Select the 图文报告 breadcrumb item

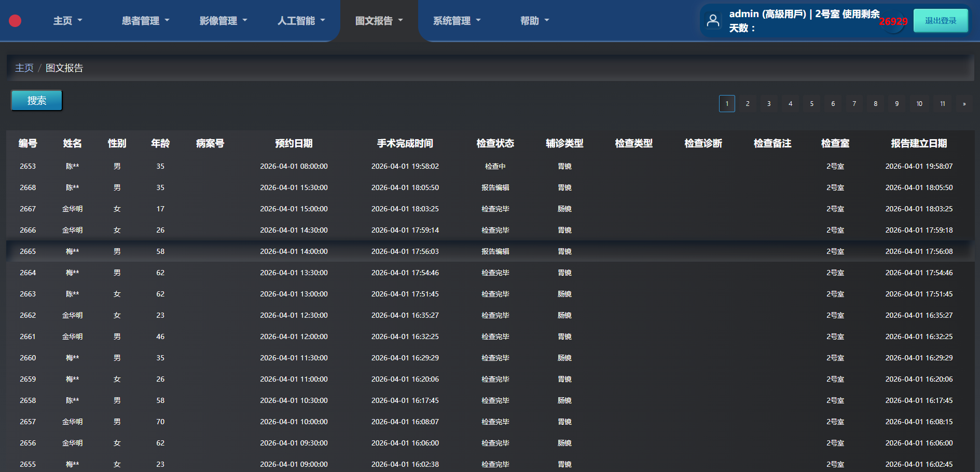pos(64,68)
